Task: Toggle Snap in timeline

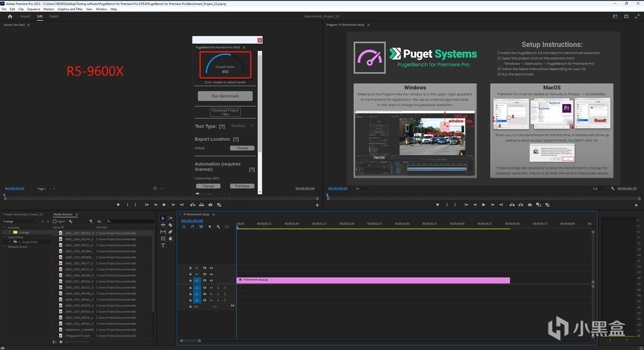Action: [x=192, y=227]
